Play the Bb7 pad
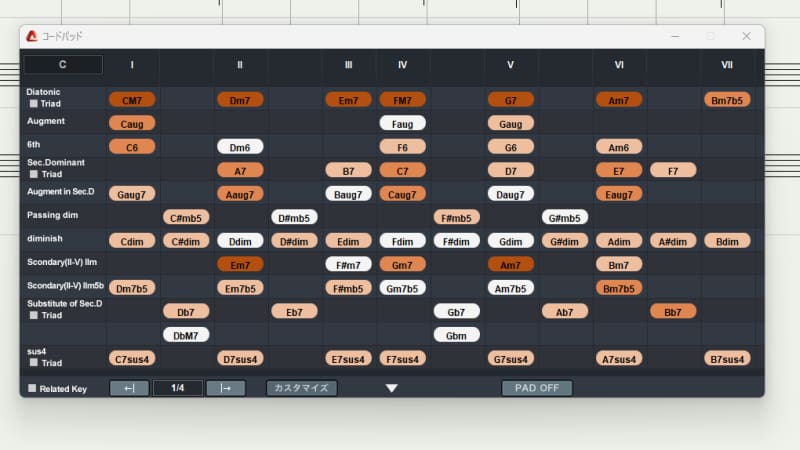Image resolution: width=800 pixels, height=450 pixels. tap(672, 311)
